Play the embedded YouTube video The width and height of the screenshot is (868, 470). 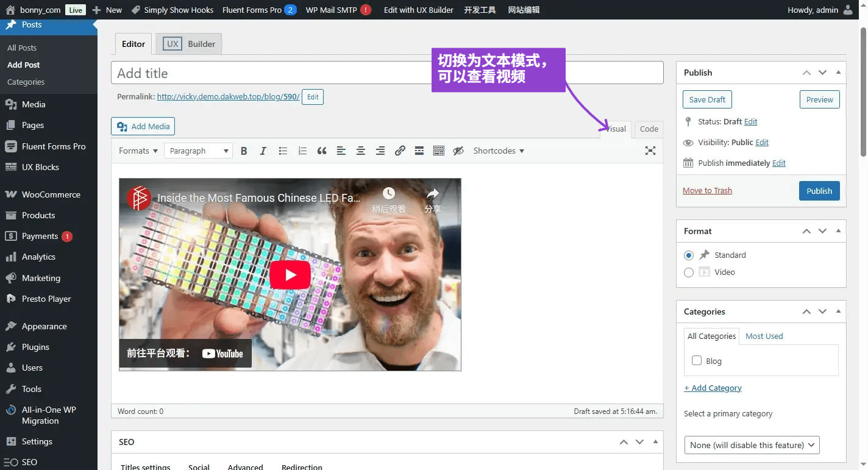tap(290, 275)
